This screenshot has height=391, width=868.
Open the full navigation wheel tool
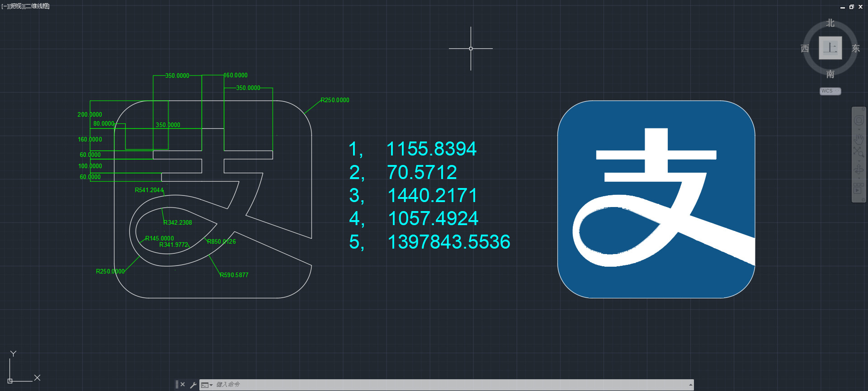tap(859, 120)
